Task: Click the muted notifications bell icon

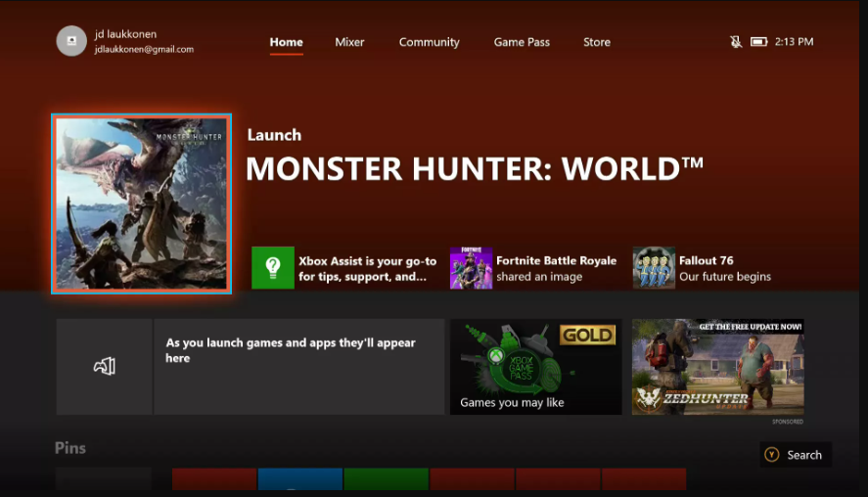Action: tap(736, 41)
